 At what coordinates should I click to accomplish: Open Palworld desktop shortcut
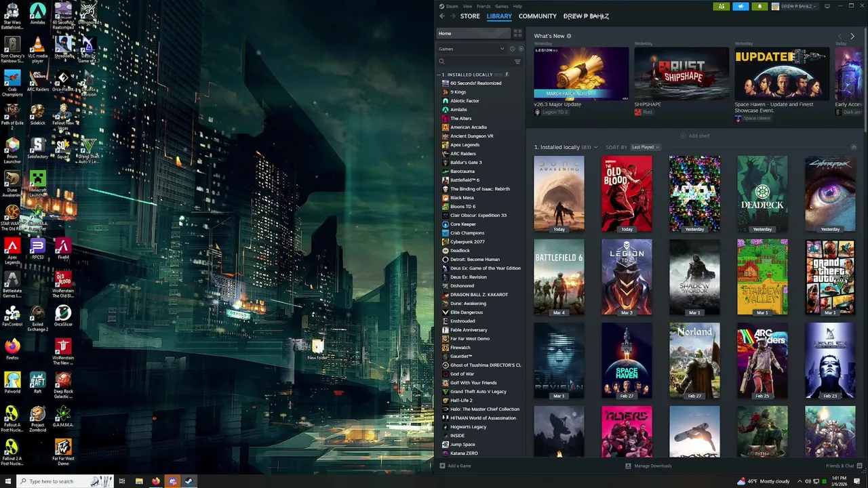pos(12,383)
